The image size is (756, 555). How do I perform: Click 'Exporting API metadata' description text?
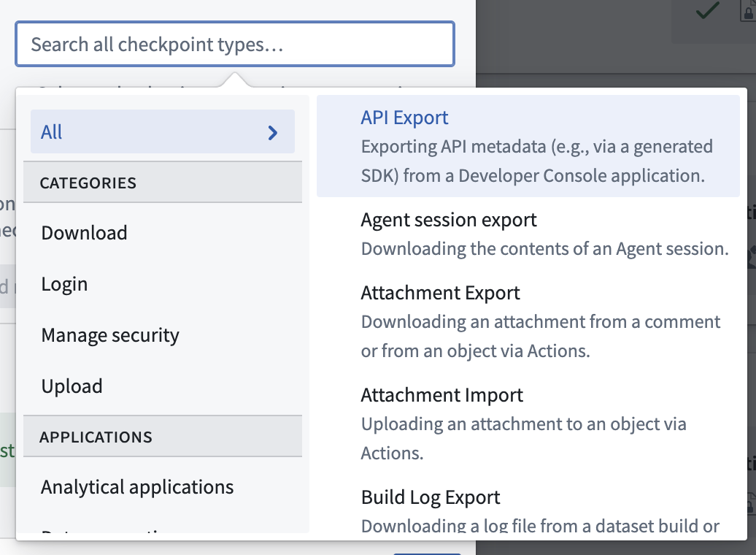coord(536,161)
